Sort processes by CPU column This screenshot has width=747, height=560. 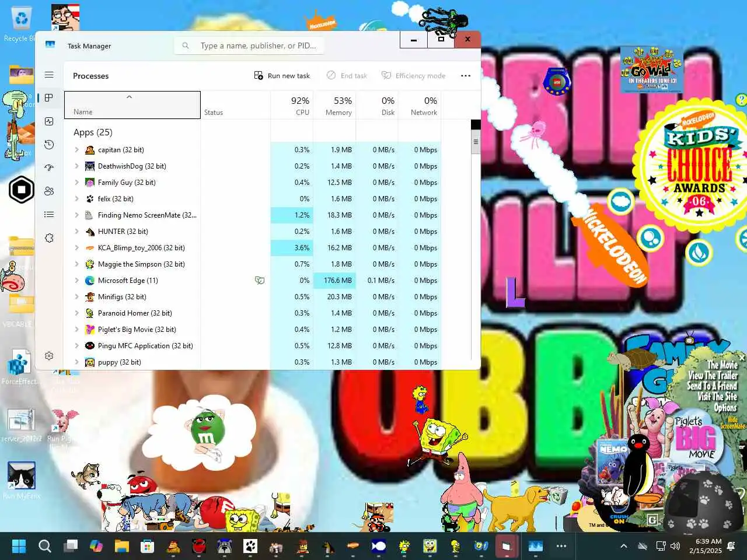pyautogui.click(x=292, y=106)
